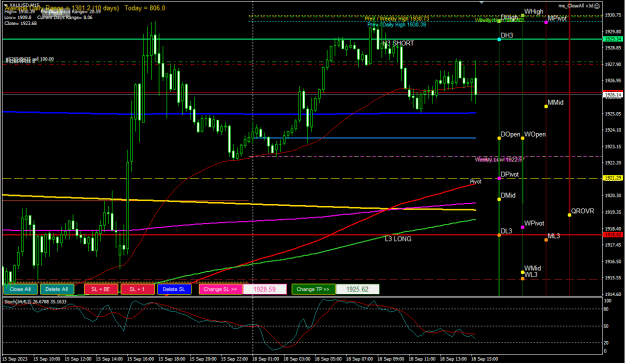Click the green Change TP >> button

pyautogui.click(x=313, y=289)
